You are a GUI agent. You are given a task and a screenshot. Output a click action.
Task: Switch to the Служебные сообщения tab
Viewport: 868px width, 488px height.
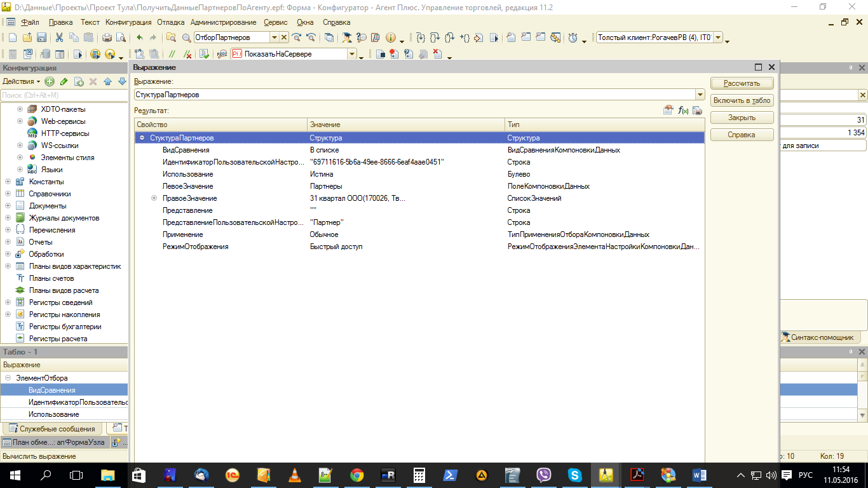pos(53,429)
